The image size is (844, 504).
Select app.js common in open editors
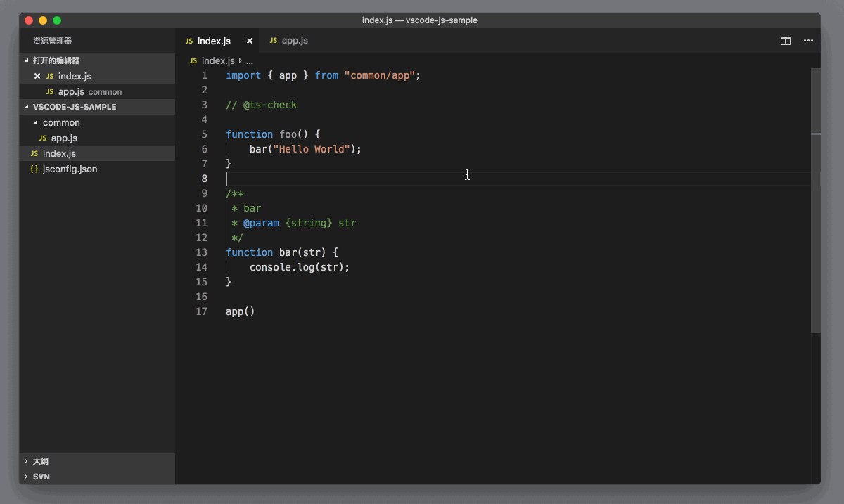[x=71, y=91]
